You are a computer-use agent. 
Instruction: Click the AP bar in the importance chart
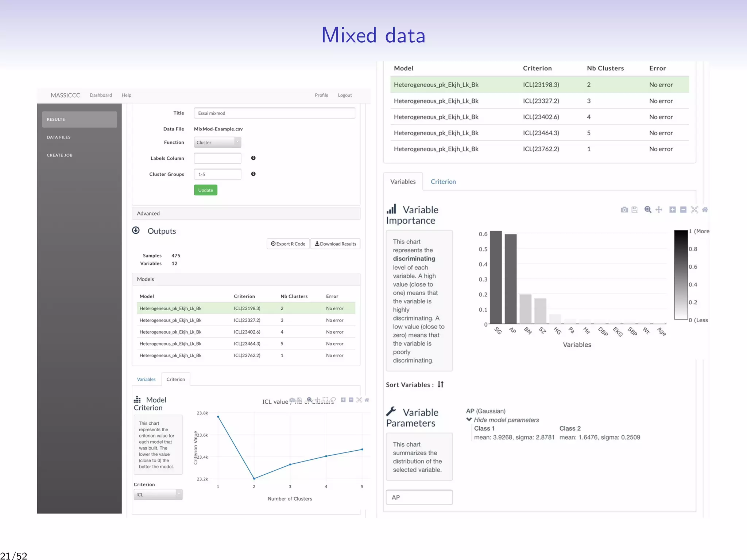511,279
